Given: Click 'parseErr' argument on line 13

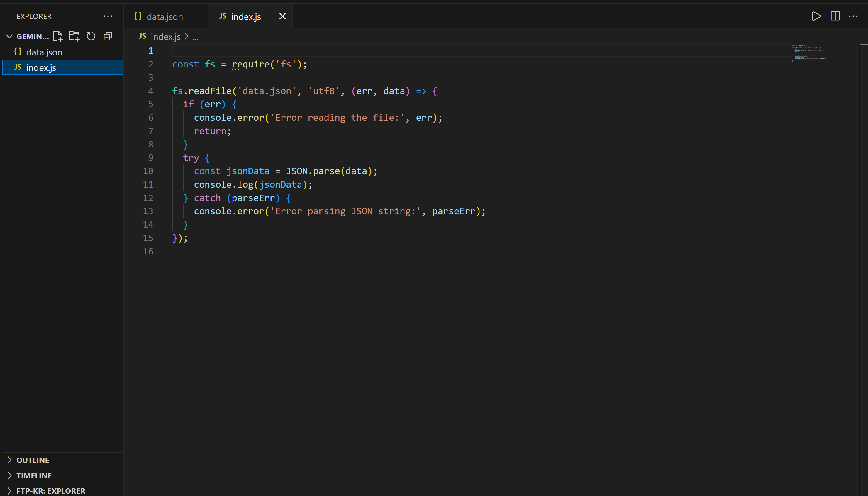Looking at the screenshot, I should pos(454,211).
